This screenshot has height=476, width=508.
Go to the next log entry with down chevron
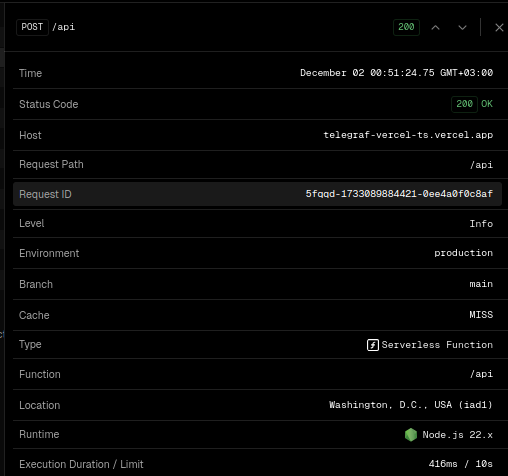click(x=462, y=27)
